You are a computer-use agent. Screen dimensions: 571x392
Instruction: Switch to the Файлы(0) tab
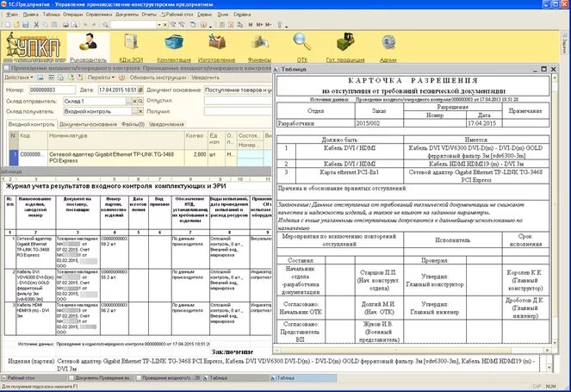click(133, 124)
